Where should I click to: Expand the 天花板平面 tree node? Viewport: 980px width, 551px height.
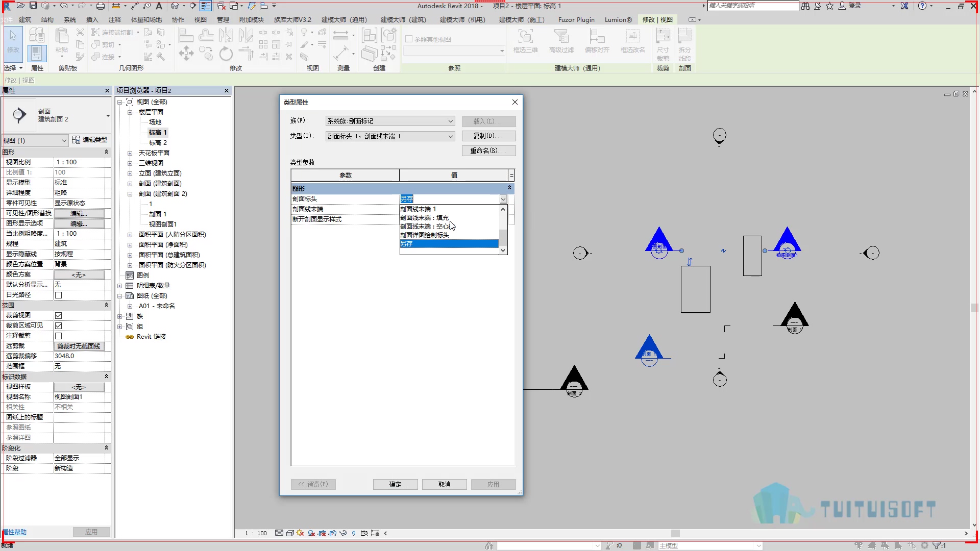130,153
